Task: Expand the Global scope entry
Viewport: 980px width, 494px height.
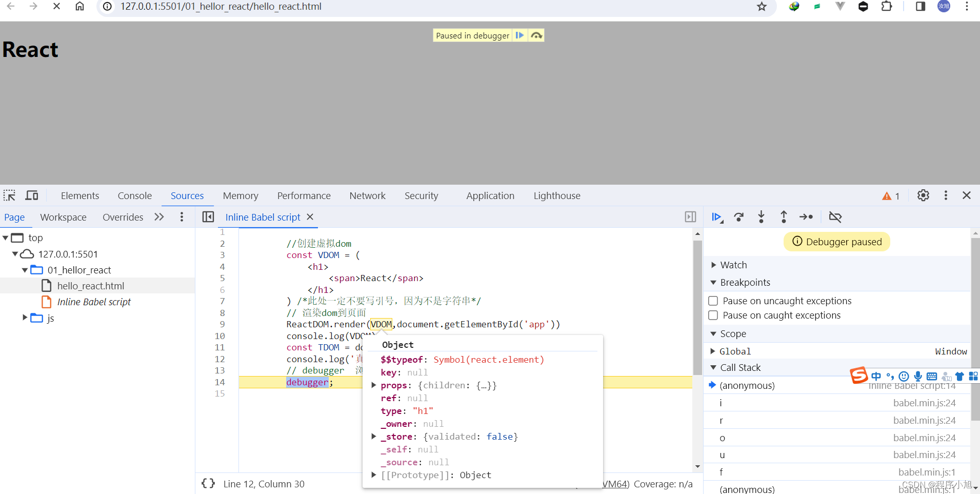Action: 713,351
